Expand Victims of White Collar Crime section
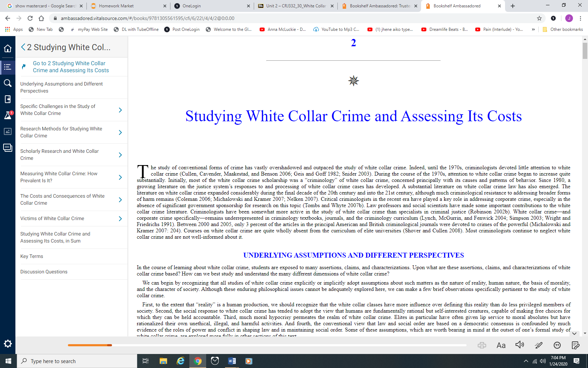The image size is (588, 368). tap(120, 219)
